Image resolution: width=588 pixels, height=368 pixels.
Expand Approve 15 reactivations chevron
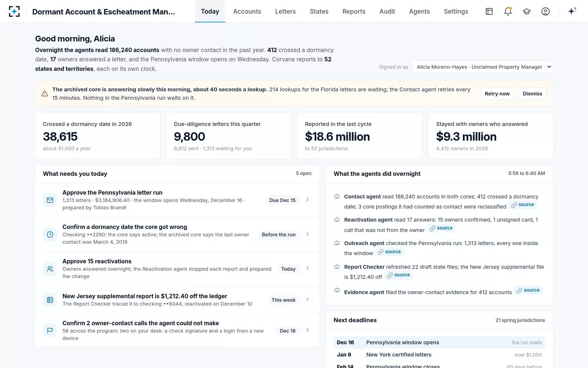coord(307,269)
